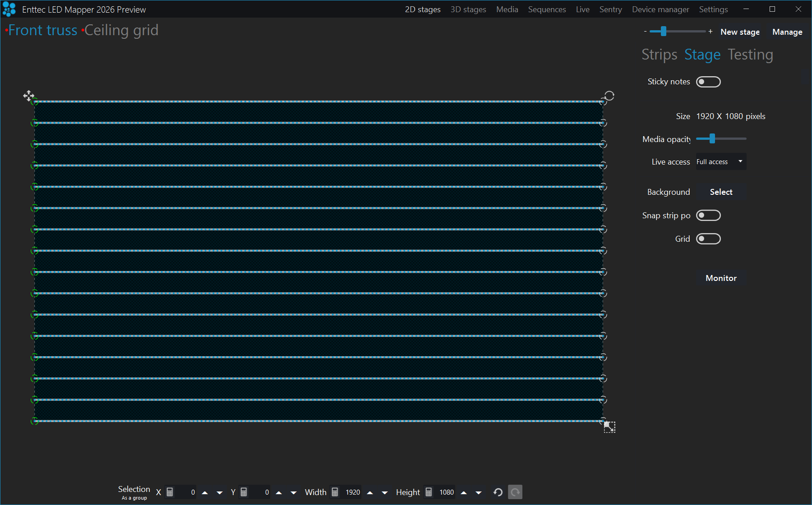Zoom in with the plus icon
This screenshot has width=812, height=505.
[710, 31]
